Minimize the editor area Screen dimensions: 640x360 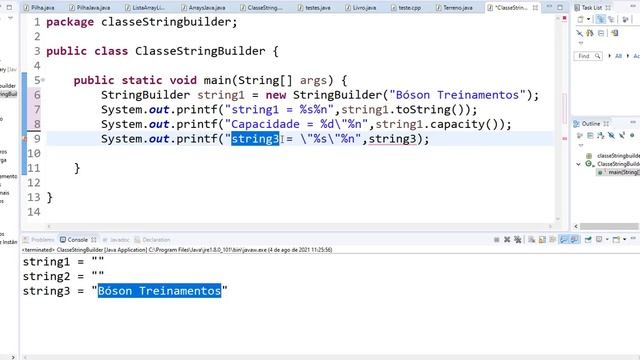click(549, 7)
